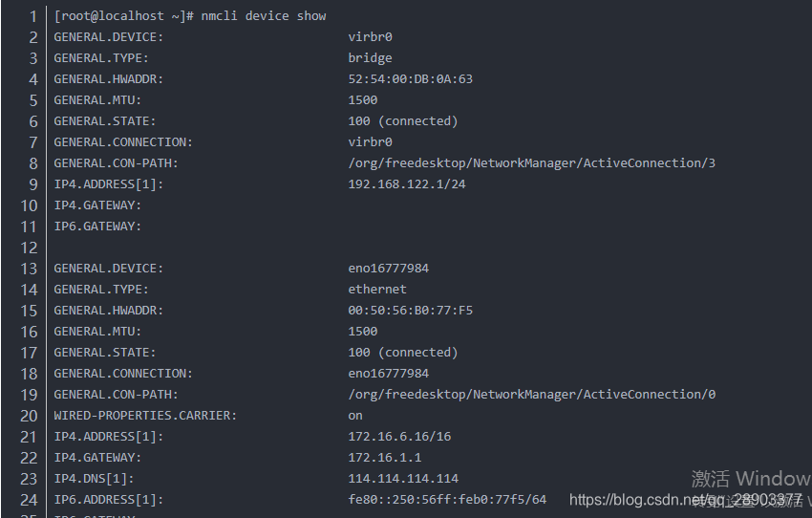Click the fe80::250:56ff:feb0:77f5/64 IPv6 address
Viewport: 812px width, 518px height.
pos(447,499)
